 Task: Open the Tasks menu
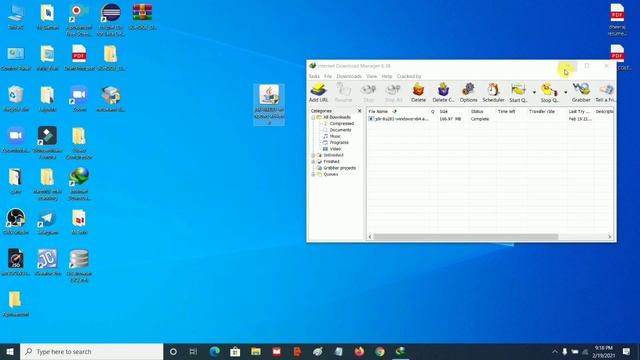314,76
